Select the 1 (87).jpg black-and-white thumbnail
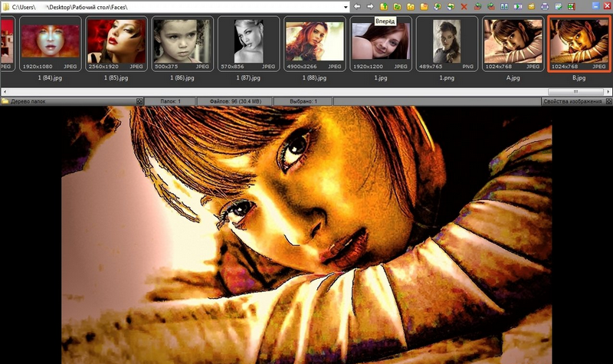 [x=248, y=44]
